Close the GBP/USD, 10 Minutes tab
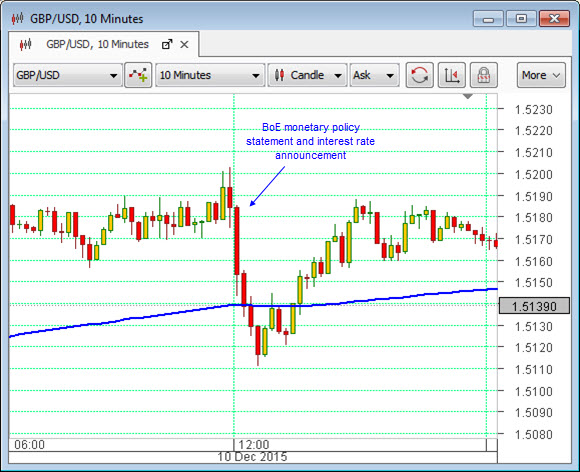The height and width of the screenshot is (472, 580). 184,45
